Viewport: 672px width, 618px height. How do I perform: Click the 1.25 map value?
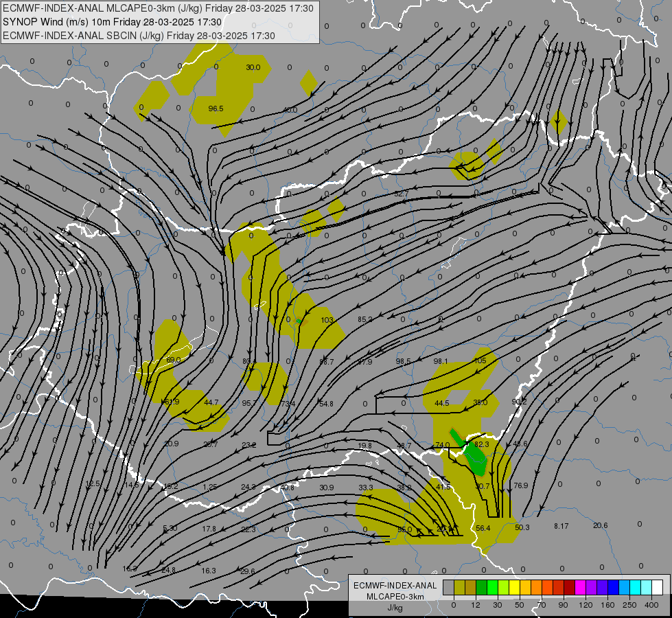(209, 488)
